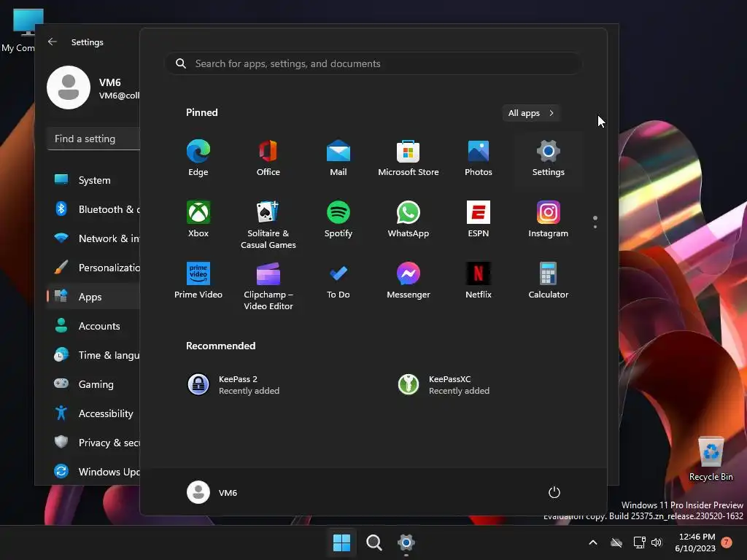Open Microsoft Store from Start menu
The image size is (747, 560).
(x=409, y=158)
